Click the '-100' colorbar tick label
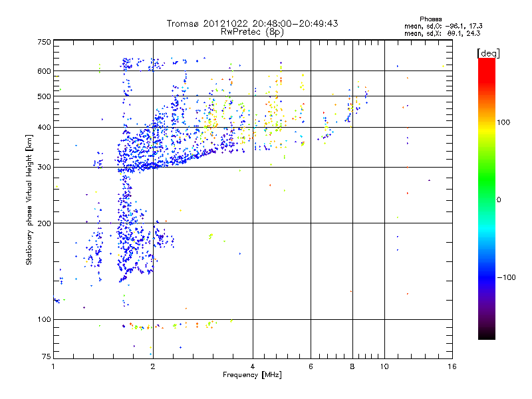This screenshot has width=532, height=399. [507, 277]
